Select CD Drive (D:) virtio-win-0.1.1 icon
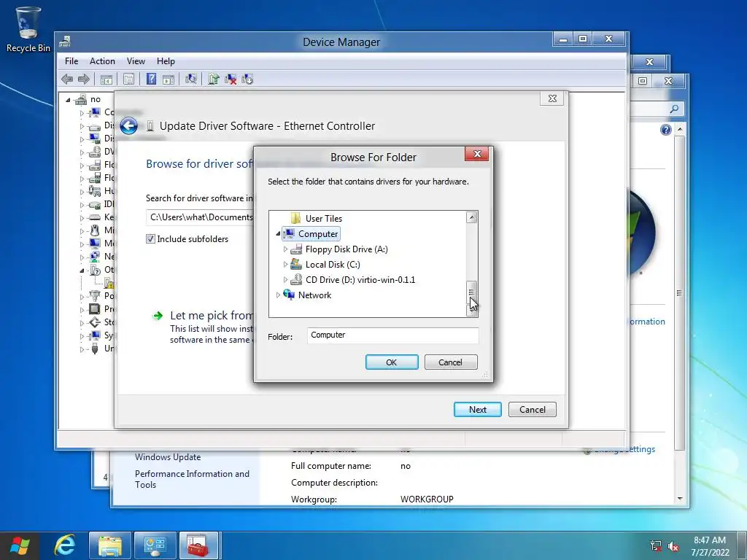This screenshot has width=747, height=560. coord(296,279)
